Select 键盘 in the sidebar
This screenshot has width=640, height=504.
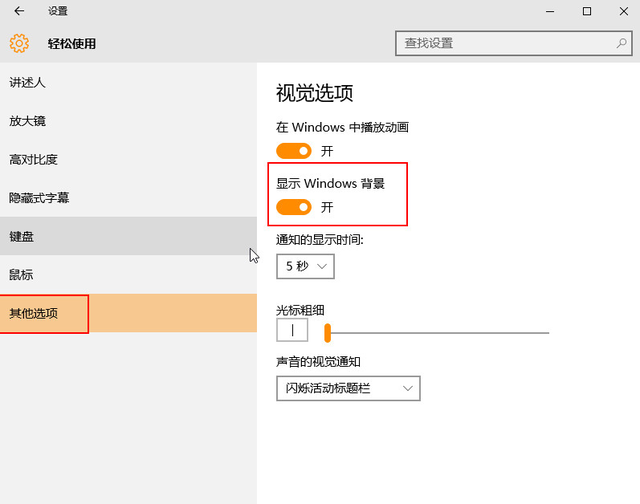pyautogui.click(x=22, y=236)
